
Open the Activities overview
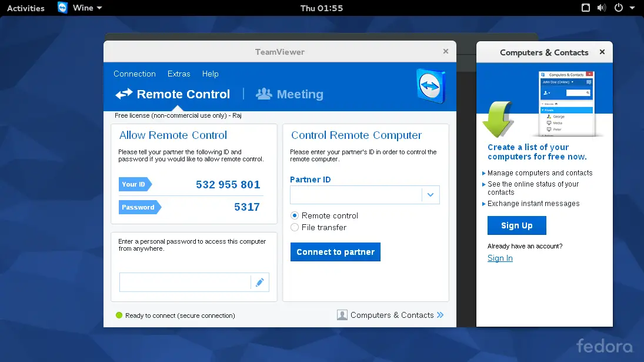pos(25,8)
